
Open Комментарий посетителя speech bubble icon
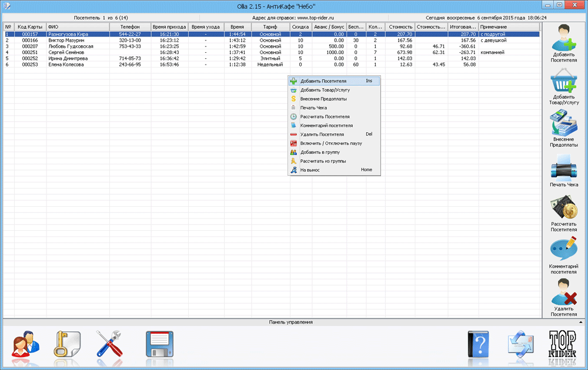563,249
